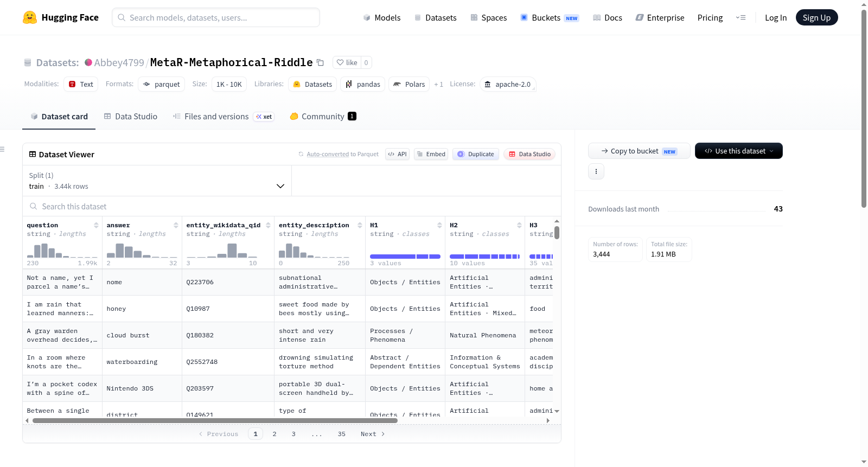Viewport: 868px width, 467px height.
Task: Sort the question column
Action: 96,225
